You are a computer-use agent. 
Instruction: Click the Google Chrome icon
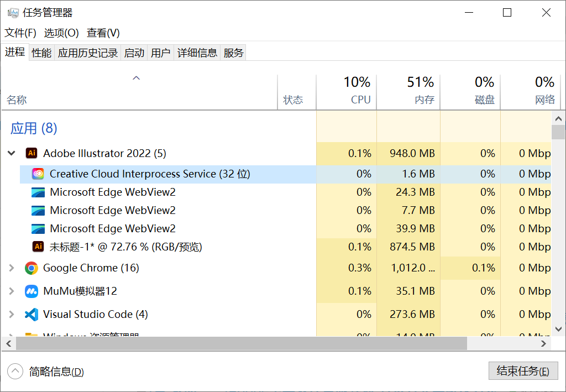(x=32, y=268)
